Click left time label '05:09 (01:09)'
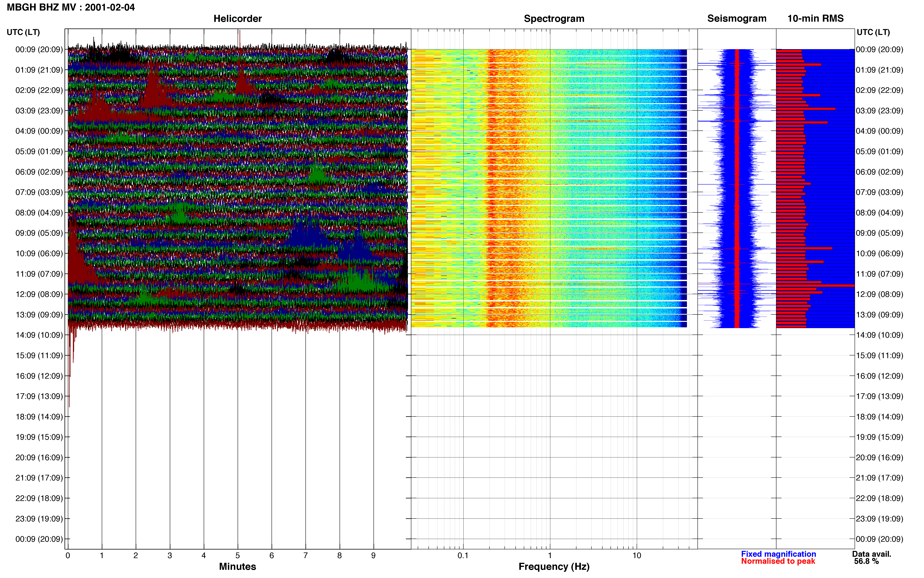The height and width of the screenshot is (578, 924). point(39,151)
